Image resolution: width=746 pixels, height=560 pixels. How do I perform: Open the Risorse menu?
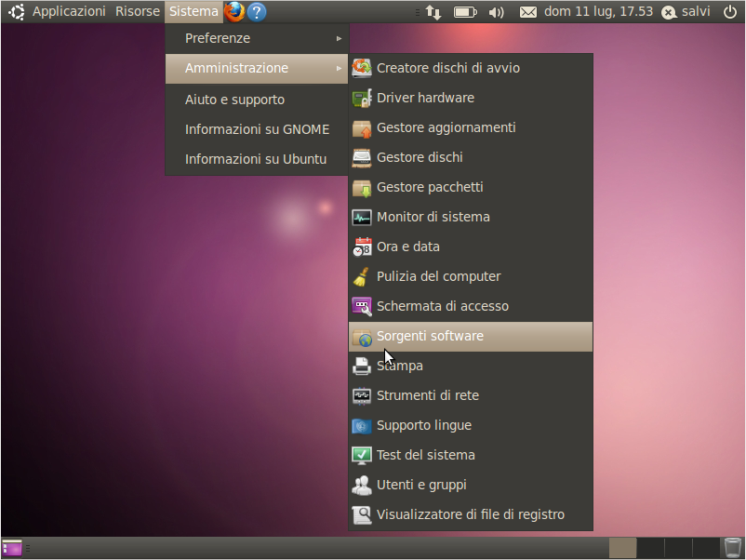(138, 11)
